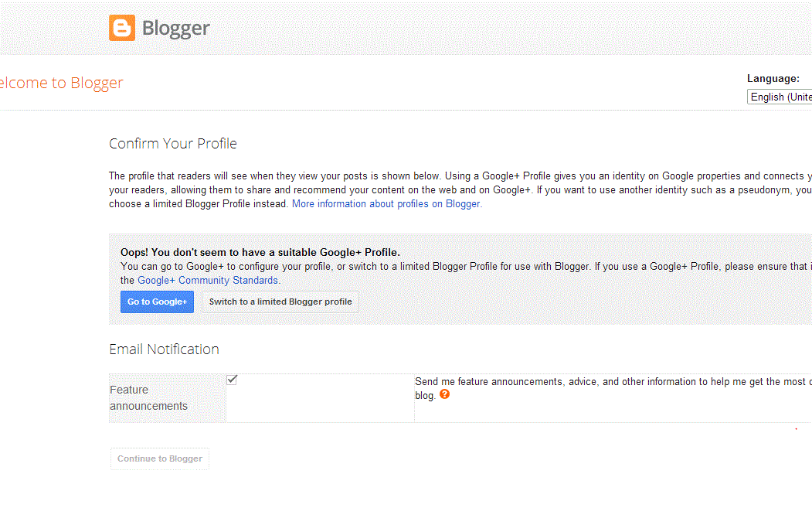Switch to a limited Blogger profile

click(280, 302)
